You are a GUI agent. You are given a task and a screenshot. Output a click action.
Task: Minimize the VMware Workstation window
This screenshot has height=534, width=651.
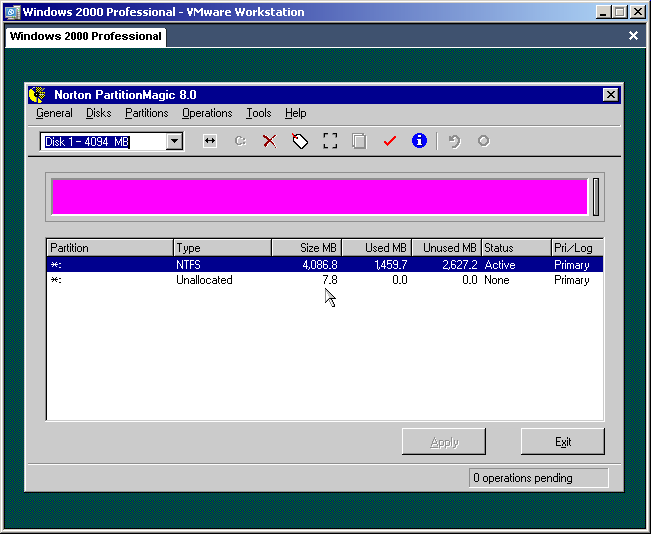[603, 12]
